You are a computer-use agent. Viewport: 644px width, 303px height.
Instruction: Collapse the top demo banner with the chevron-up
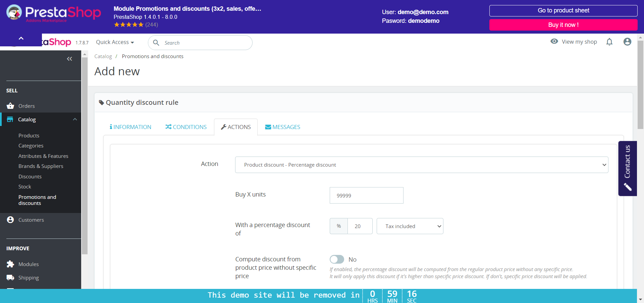pyautogui.click(x=21, y=38)
